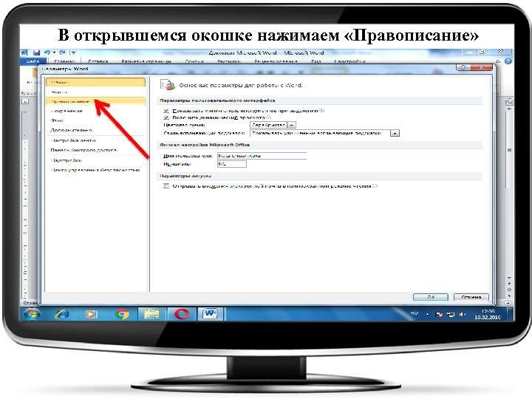Viewport: 532px width, 399px height.
Task: Toggle the live preview checkbox
Action: coord(166,117)
